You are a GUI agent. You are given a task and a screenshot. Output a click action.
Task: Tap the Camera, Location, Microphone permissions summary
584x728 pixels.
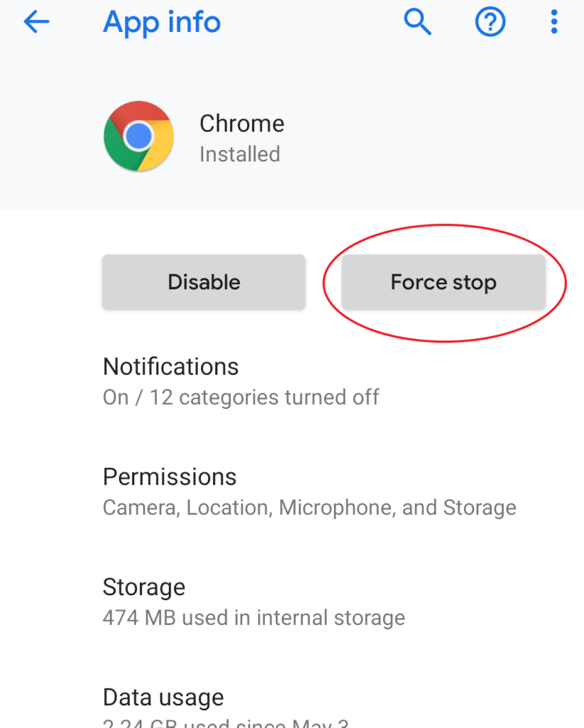pos(310,508)
